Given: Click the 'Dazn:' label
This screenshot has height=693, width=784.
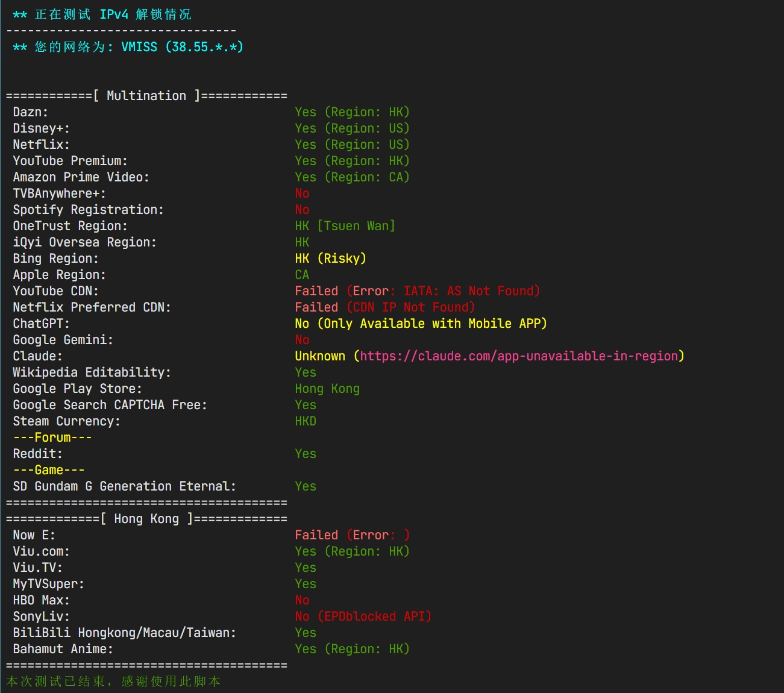Looking at the screenshot, I should [x=30, y=112].
